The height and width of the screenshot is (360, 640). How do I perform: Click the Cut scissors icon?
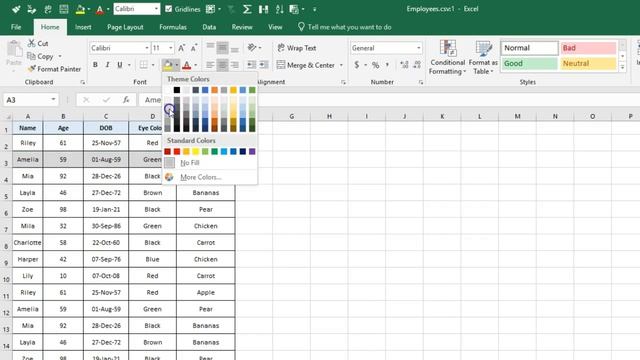click(x=31, y=43)
